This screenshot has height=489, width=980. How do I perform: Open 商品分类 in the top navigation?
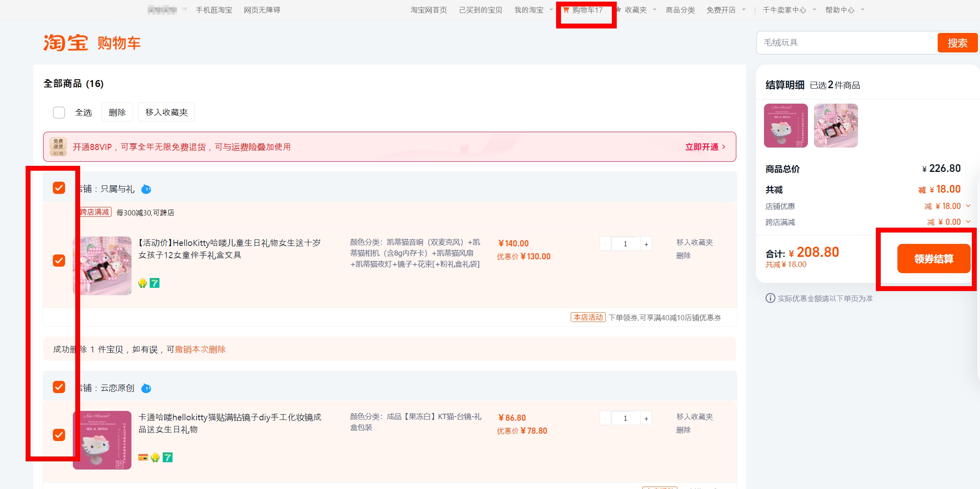[680, 10]
